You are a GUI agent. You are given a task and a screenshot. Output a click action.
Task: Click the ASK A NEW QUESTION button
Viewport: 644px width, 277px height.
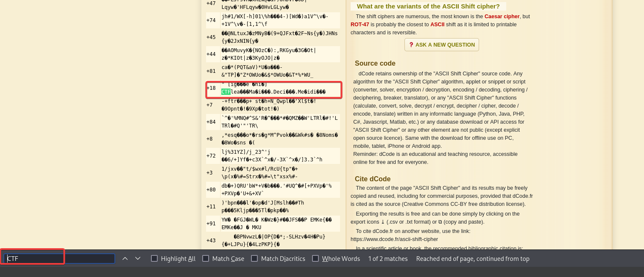click(441, 45)
